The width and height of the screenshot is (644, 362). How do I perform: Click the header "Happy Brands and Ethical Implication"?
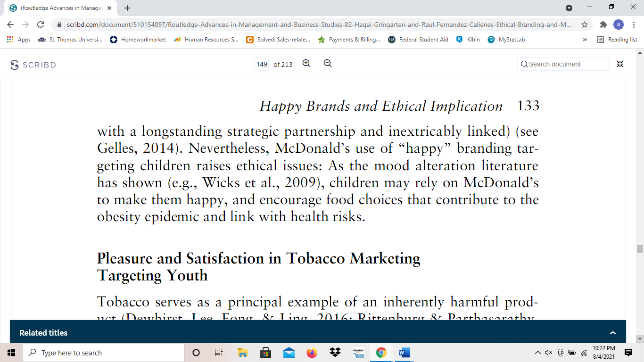tap(381, 106)
